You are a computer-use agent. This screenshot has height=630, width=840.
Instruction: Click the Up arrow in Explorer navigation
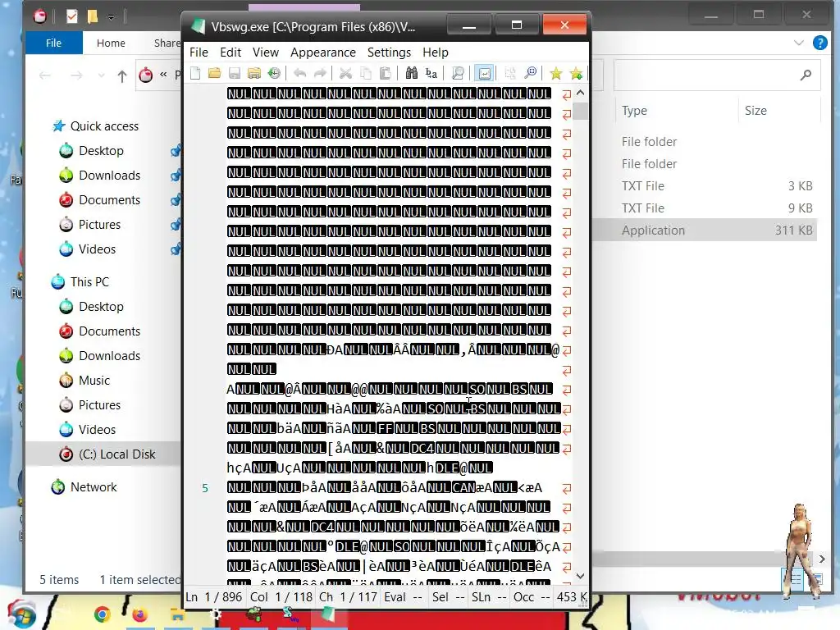122,75
